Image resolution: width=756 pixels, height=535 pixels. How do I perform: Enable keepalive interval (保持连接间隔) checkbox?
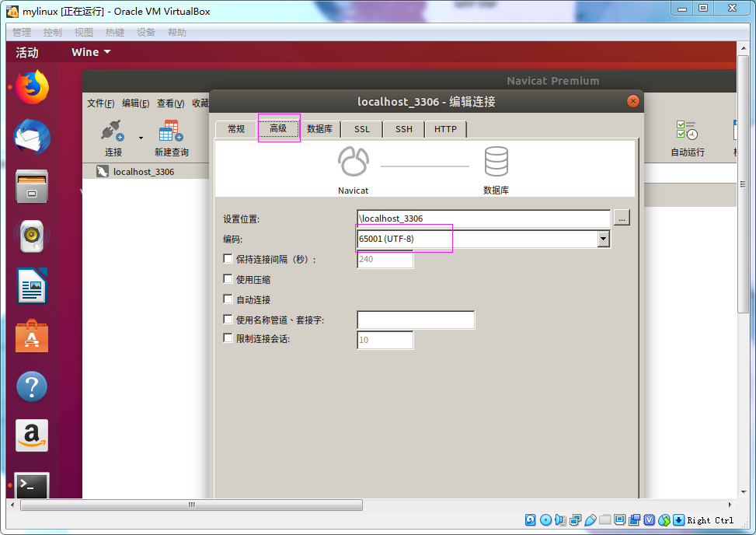pos(228,259)
